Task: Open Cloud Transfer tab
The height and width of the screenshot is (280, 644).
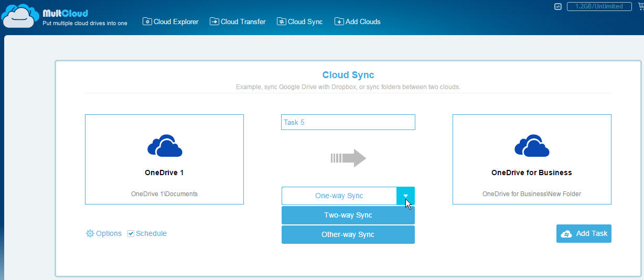Action: (x=238, y=21)
